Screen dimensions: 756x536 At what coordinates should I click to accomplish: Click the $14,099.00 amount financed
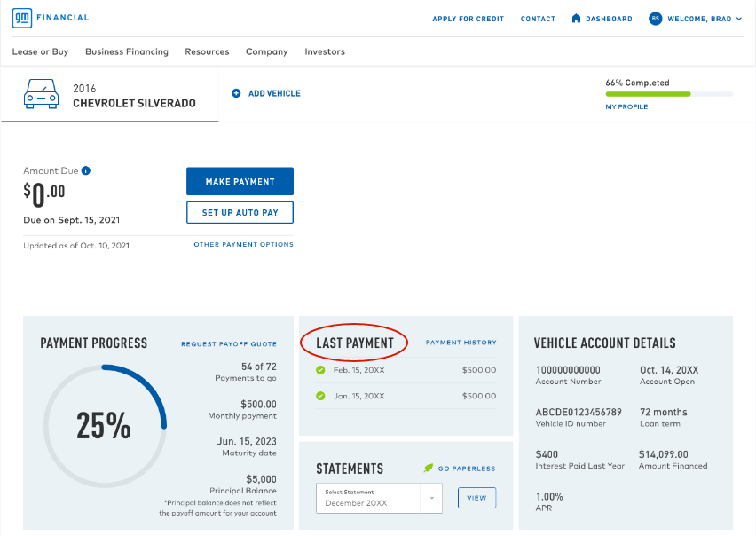point(664,454)
